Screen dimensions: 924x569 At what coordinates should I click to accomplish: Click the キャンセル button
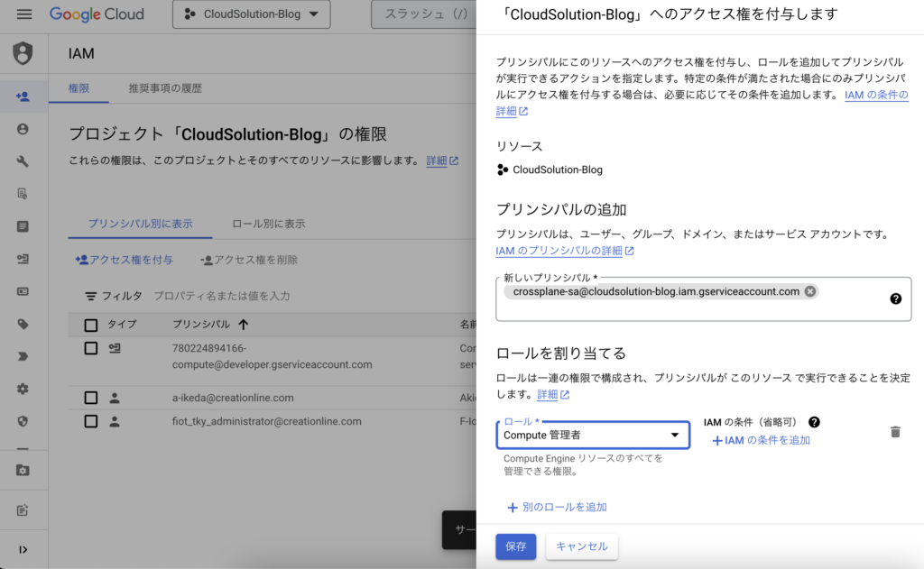click(x=582, y=546)
